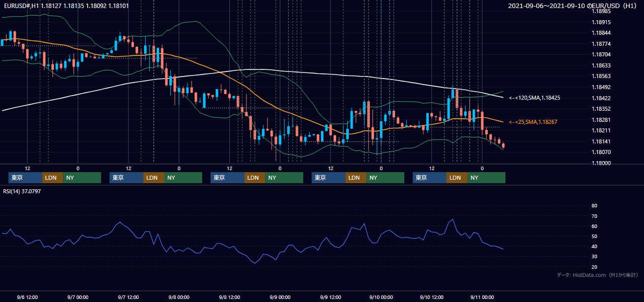Screen dimensions: 644x302
Task: Click price axis value 1.18985
Action: point(601,11)
